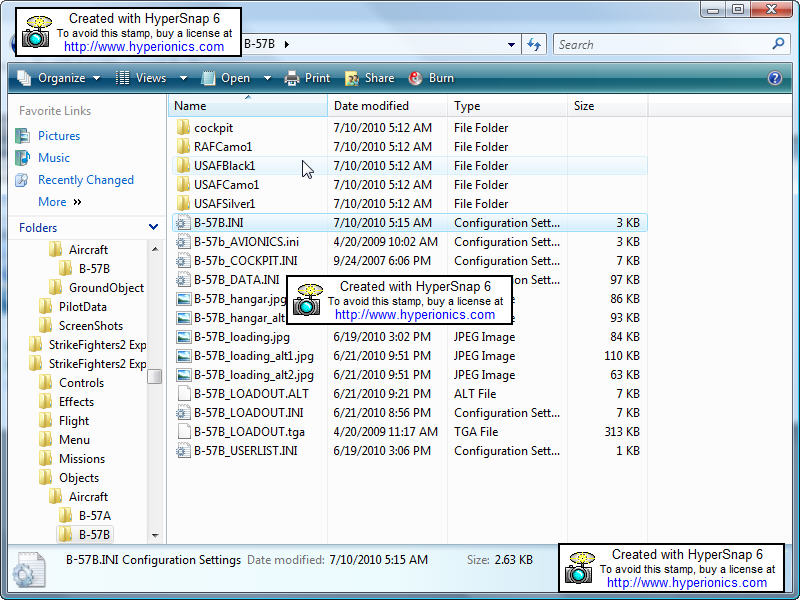Screen dimensions: 800x600
Task: Select the B-57B_loading_alt1.jpg image icon
Action: click(x=183, y=356)
